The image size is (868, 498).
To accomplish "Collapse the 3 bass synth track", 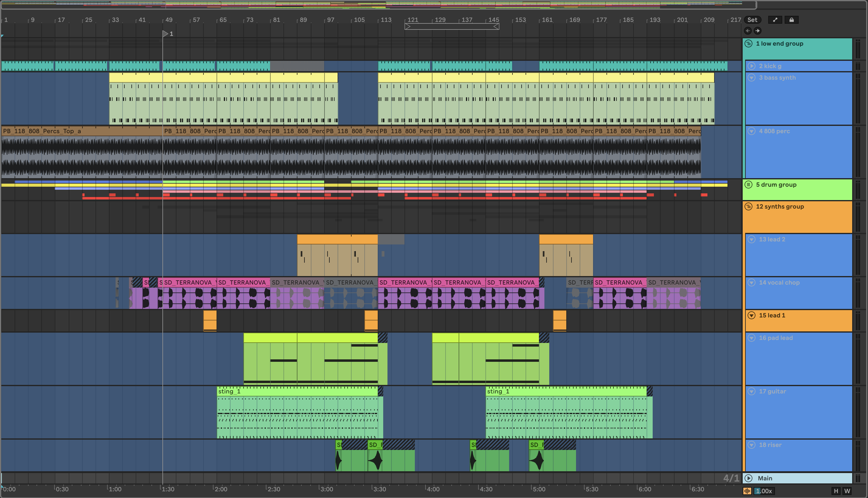I will (751, 78).
